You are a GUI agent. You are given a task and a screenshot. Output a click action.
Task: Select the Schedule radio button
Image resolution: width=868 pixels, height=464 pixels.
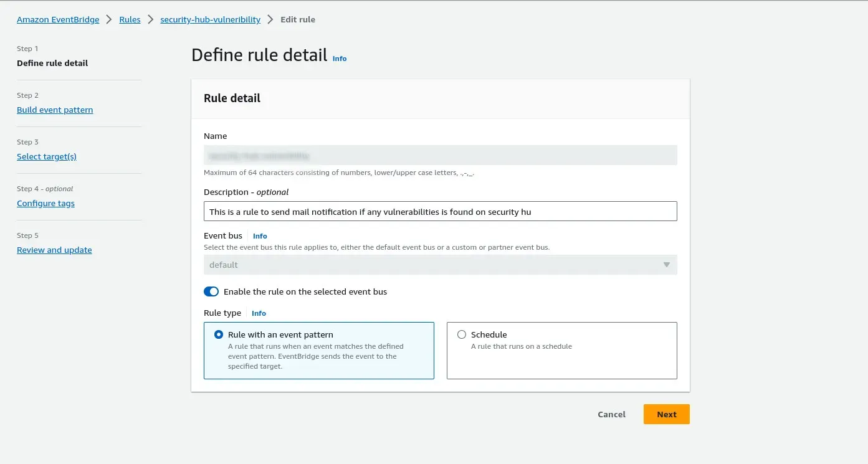462,334
